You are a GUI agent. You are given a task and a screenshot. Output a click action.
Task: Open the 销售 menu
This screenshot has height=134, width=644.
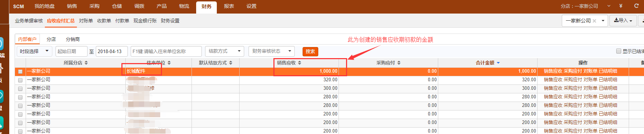point(72,6)
